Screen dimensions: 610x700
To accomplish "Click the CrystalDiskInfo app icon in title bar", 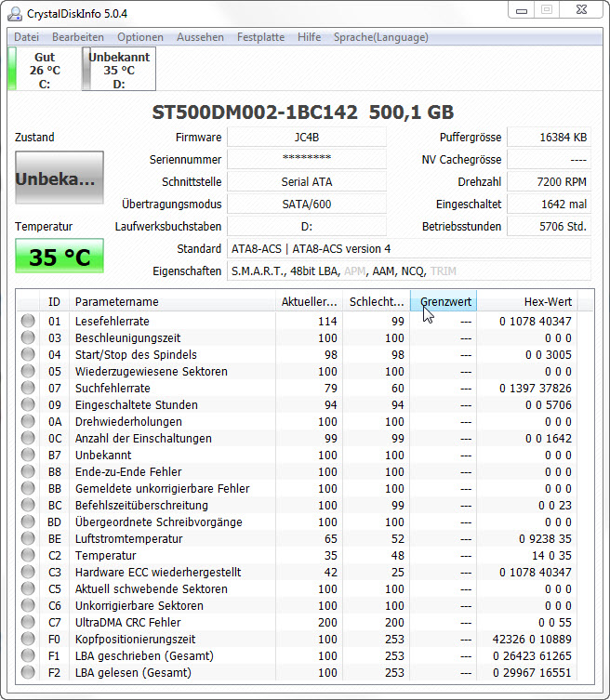I will coord(15,14).
